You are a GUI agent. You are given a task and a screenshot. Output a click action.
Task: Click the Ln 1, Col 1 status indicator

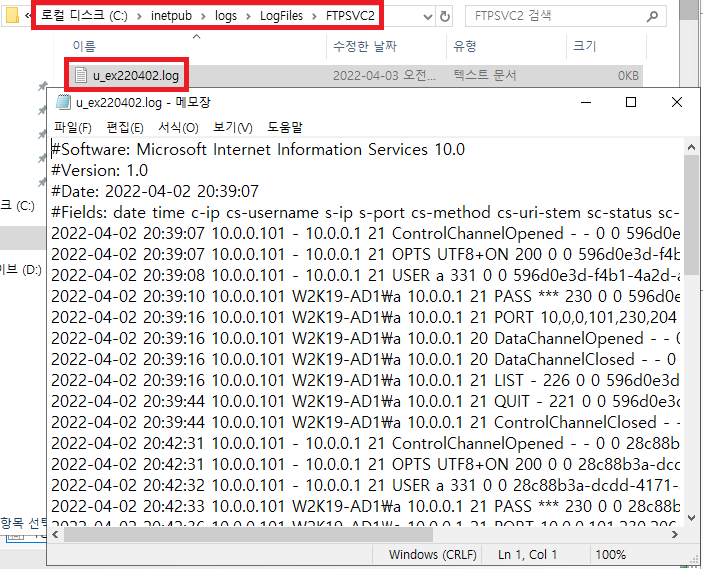(527, 555)
